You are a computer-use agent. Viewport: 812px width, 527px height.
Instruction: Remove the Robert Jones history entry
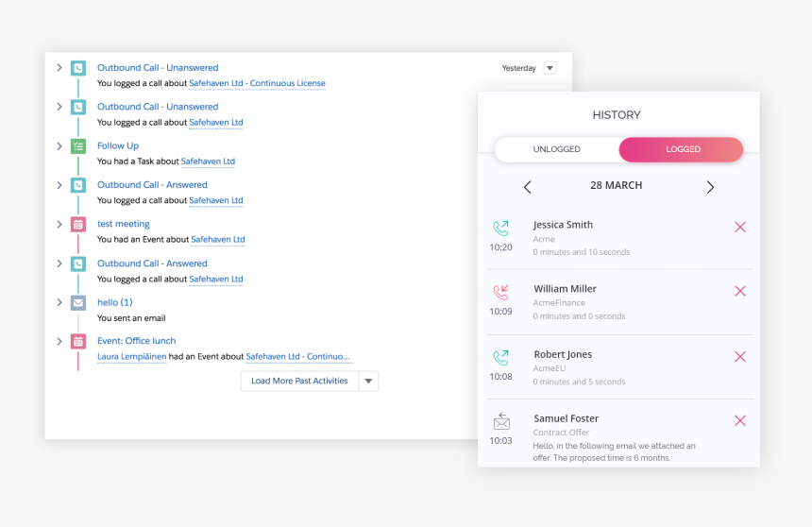[x=740, y=356]
